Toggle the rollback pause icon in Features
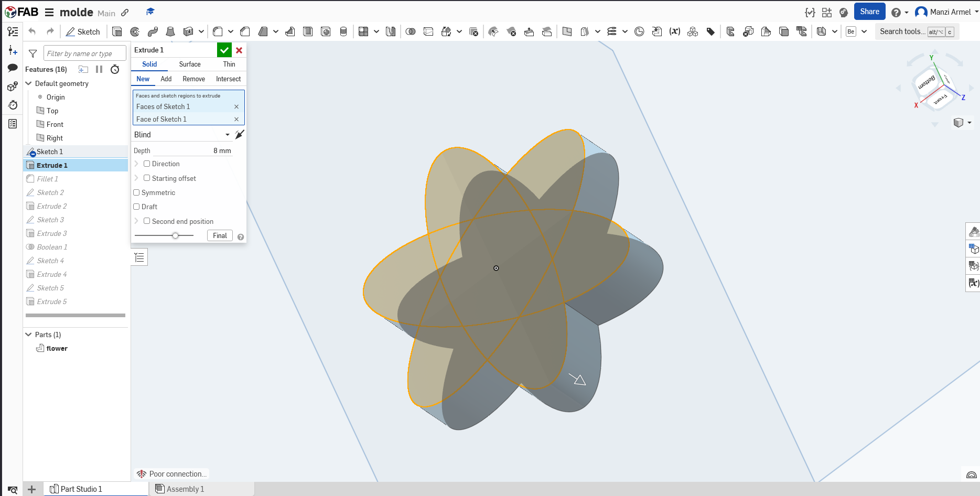Image resolution: width=980 pixels, height=496 pixels. [99, 69]
